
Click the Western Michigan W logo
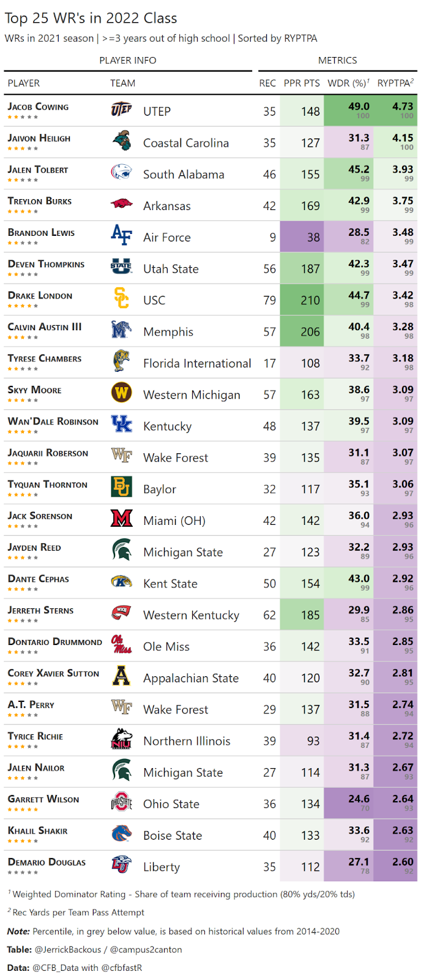[x=121, y=393]
